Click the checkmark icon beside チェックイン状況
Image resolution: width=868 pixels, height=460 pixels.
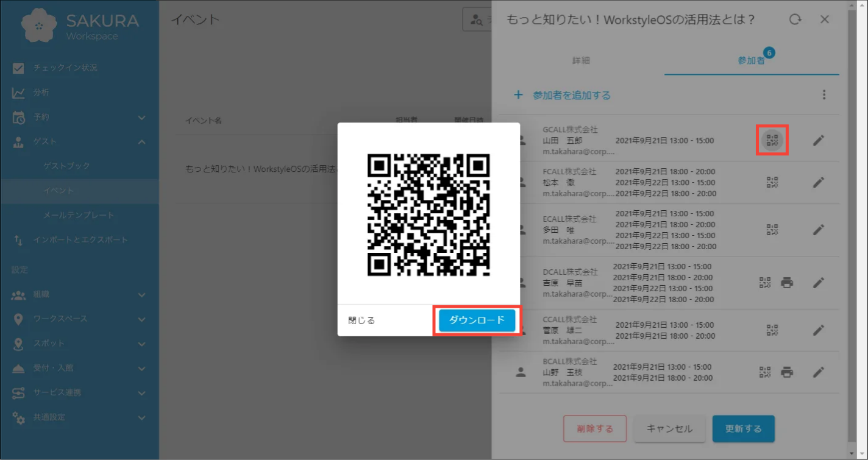18,68
